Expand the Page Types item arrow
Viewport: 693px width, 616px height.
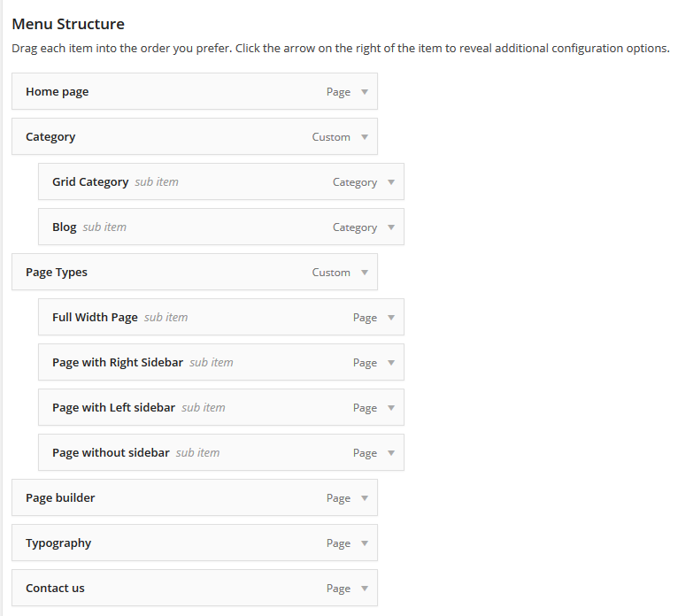(365, 273)
